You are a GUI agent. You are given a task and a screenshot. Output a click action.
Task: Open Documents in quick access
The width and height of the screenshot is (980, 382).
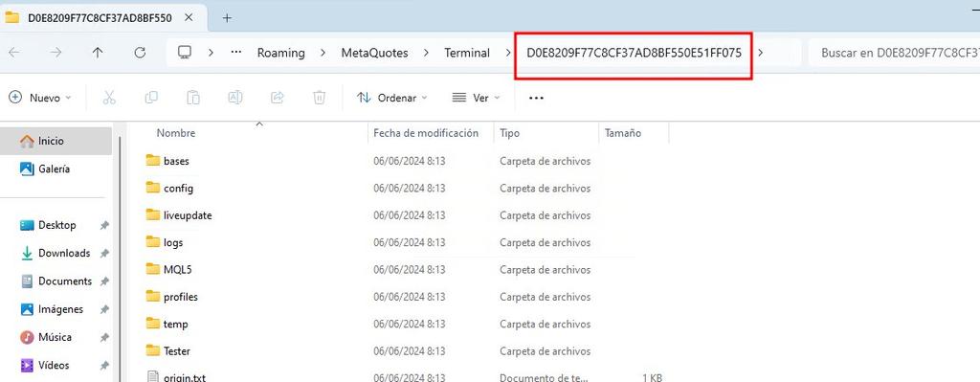point(65,281)
